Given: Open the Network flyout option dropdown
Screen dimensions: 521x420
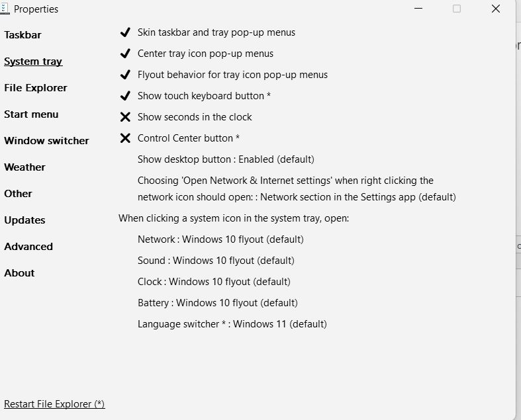Looking at the screenshot, I should (x=220, y=239).
